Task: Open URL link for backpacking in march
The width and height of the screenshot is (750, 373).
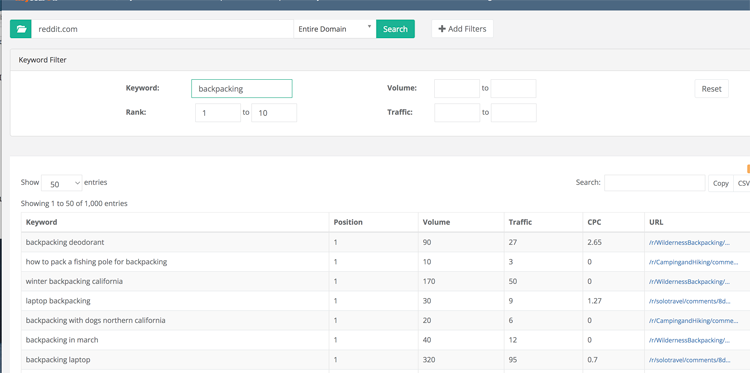Action: click(x=689, y=340)
